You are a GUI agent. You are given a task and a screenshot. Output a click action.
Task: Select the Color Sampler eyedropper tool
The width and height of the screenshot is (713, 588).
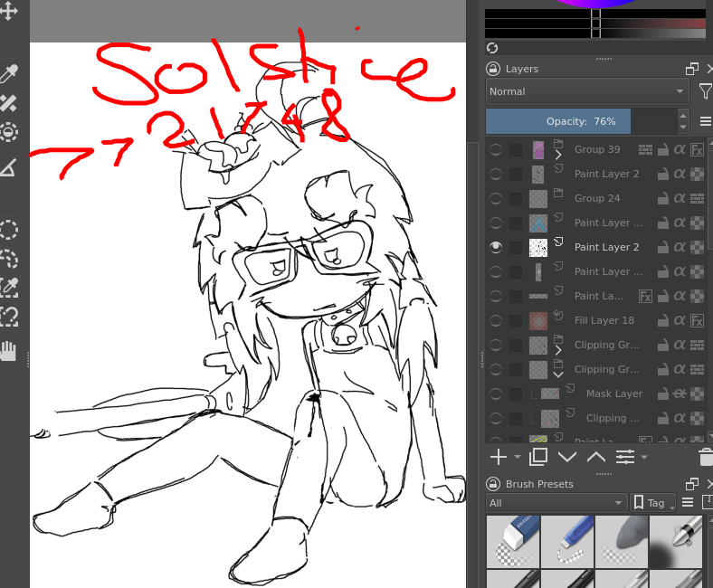click(8, 74)
